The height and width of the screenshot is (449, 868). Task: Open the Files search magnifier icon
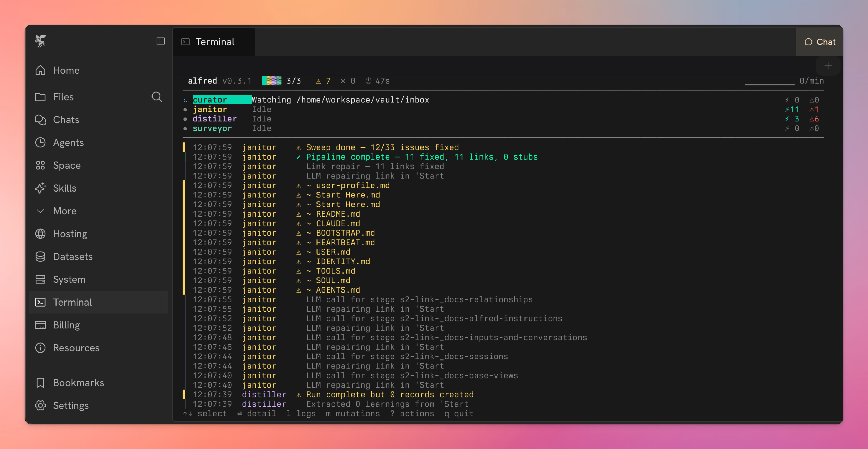click(x=157, y=97)
